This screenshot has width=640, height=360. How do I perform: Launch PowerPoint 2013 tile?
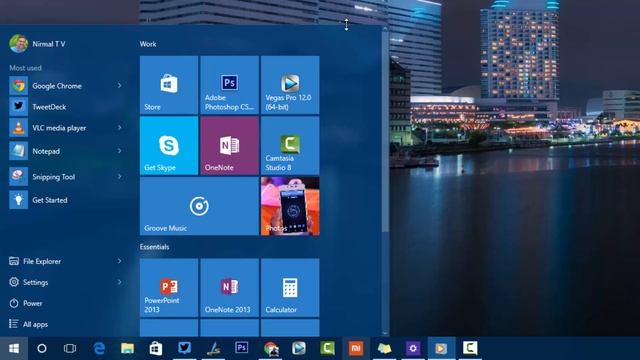[169, 288]
